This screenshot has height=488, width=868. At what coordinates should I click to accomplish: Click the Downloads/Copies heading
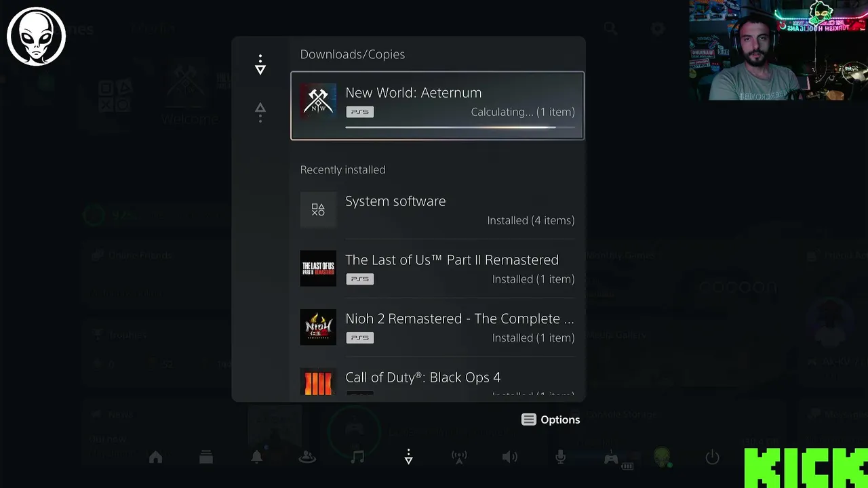(x=353, y=54)
